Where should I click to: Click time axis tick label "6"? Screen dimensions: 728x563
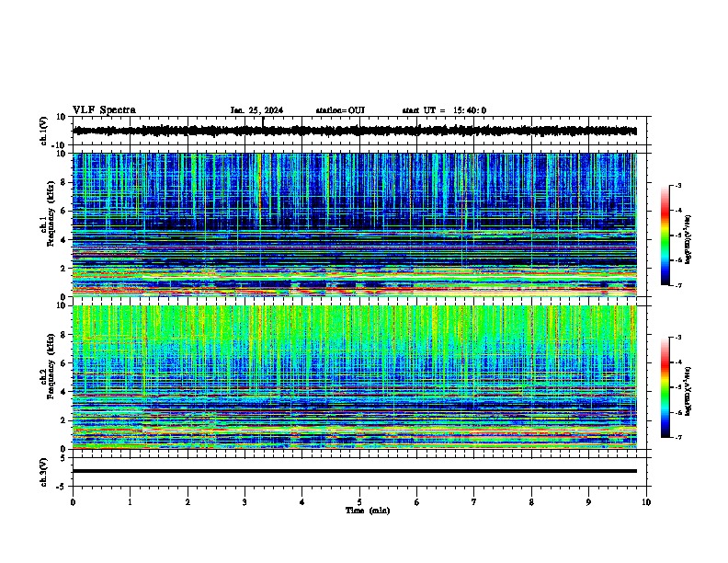[417, 502]
